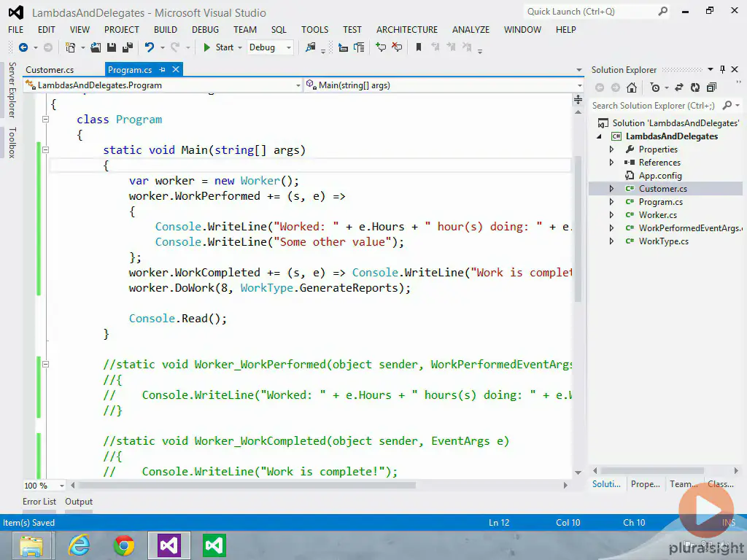
Task: Switch to the Customer.cs editor tab
Action: click(50, 70)
